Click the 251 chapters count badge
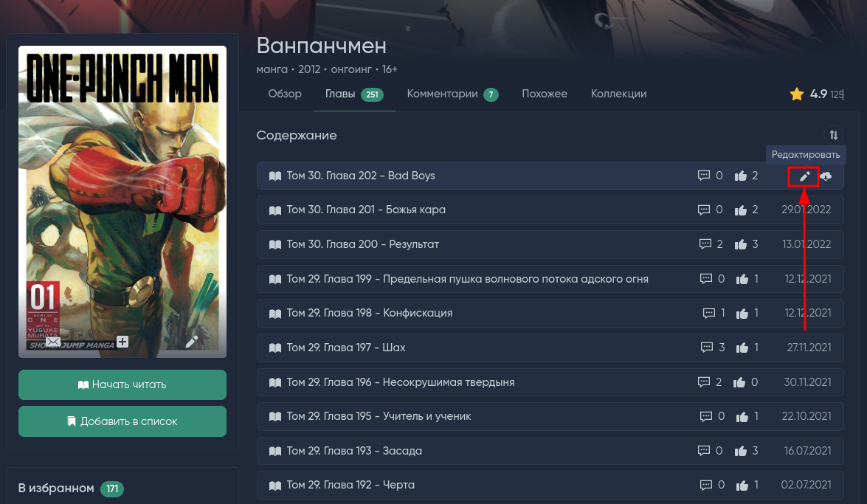 click(372, 94)
